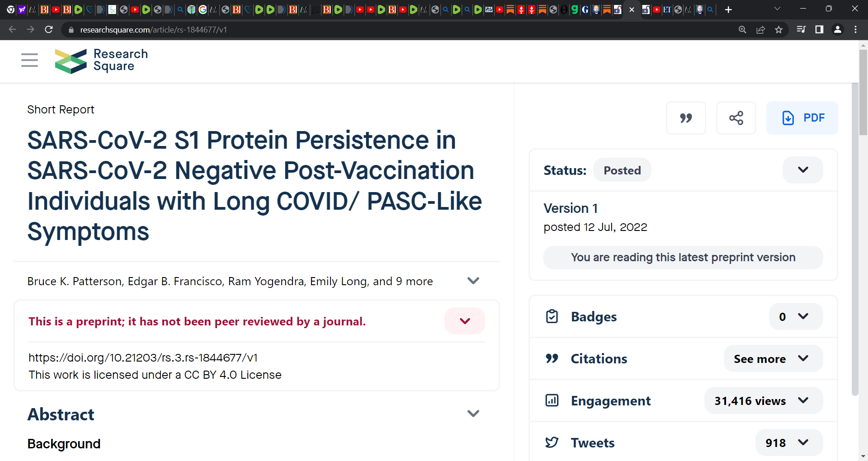Click the browser reload button
The height and width of the screenshot is (461, 868).
pyautogui.click(x=49, y=30)
